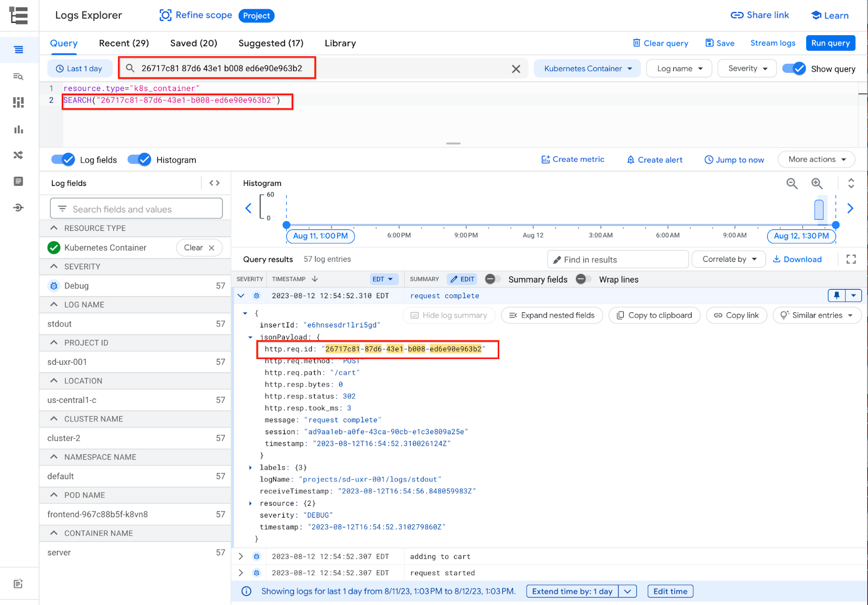Pin the expanded log entry
Image resolution: width=868 pixels, height=605 pixels.
click(837, 295)
